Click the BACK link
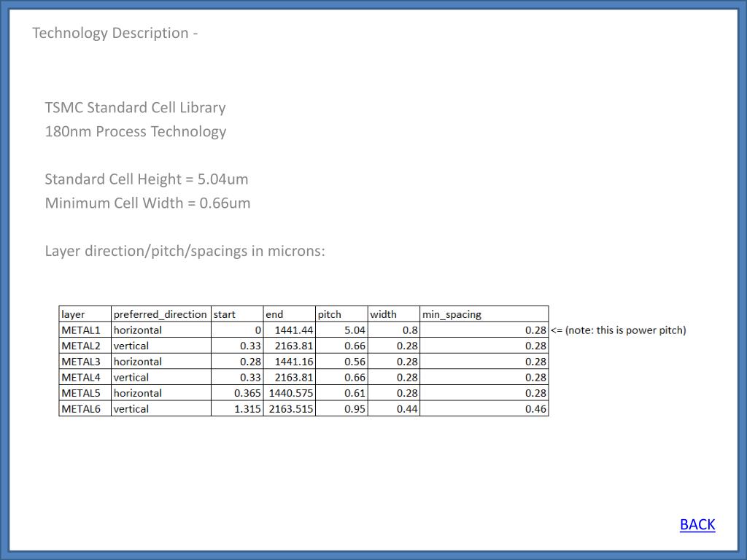747x560 pixels. coord(697,524)
